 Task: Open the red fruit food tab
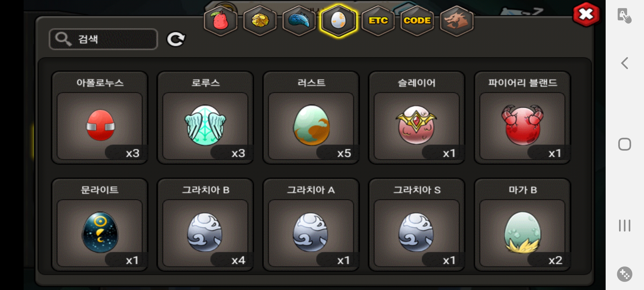221,21
